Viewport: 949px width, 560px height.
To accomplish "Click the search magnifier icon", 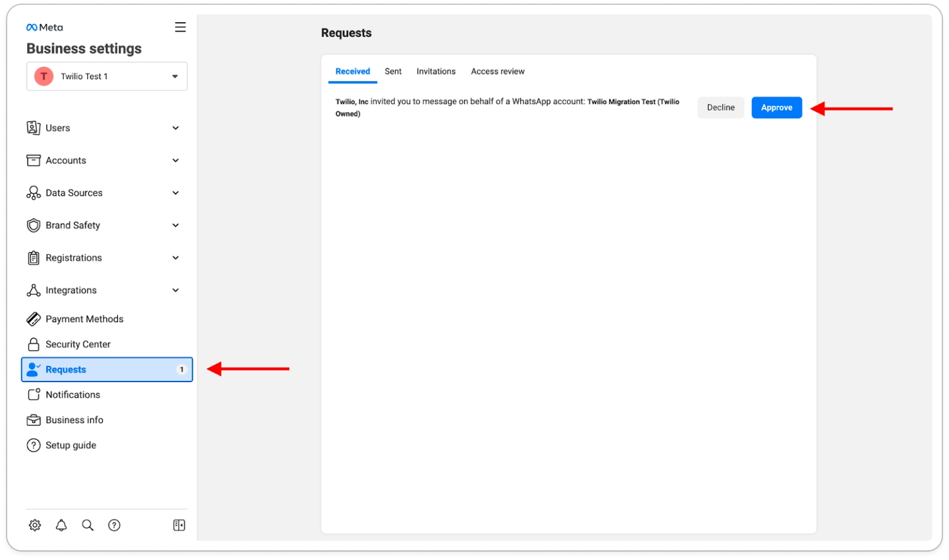I will (x=88, y=525).
